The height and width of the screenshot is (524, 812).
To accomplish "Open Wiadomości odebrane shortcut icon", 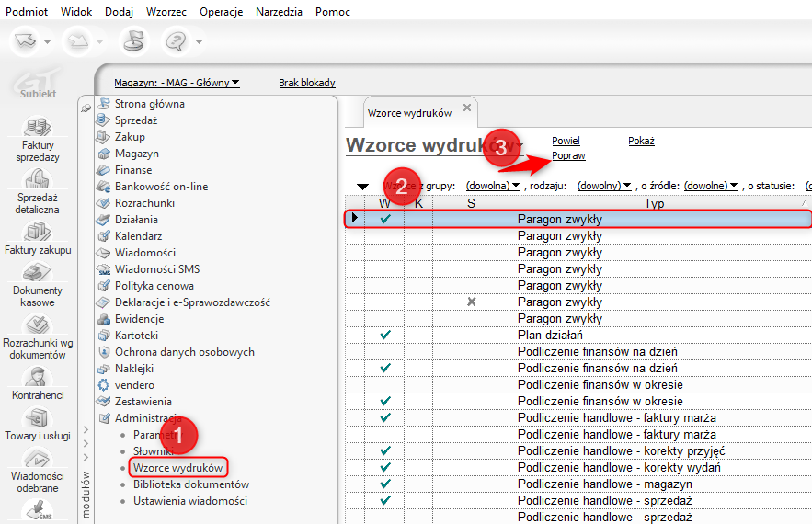I will pyautogui.click(x=38, y=458).
